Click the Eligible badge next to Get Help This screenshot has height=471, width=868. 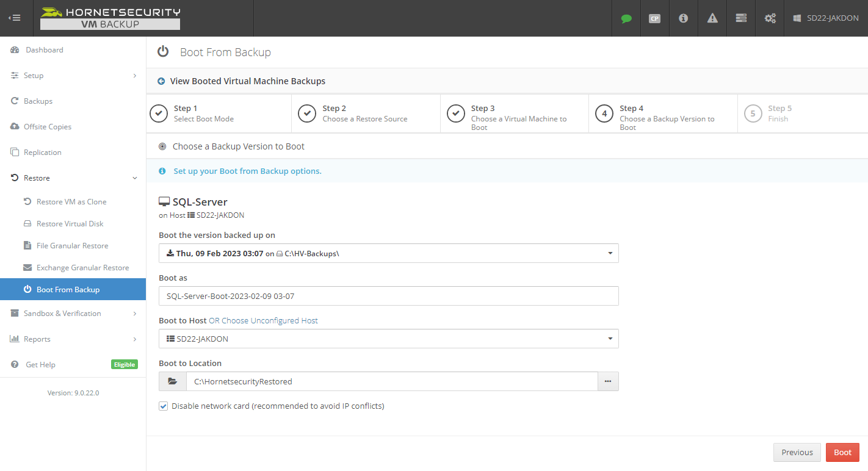(124, 364)
